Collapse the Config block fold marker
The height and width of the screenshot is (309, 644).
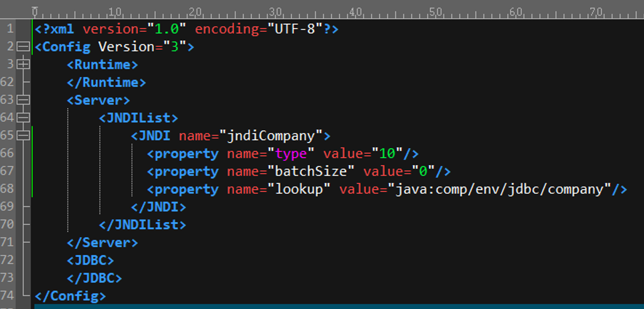[x=24, y=46]
